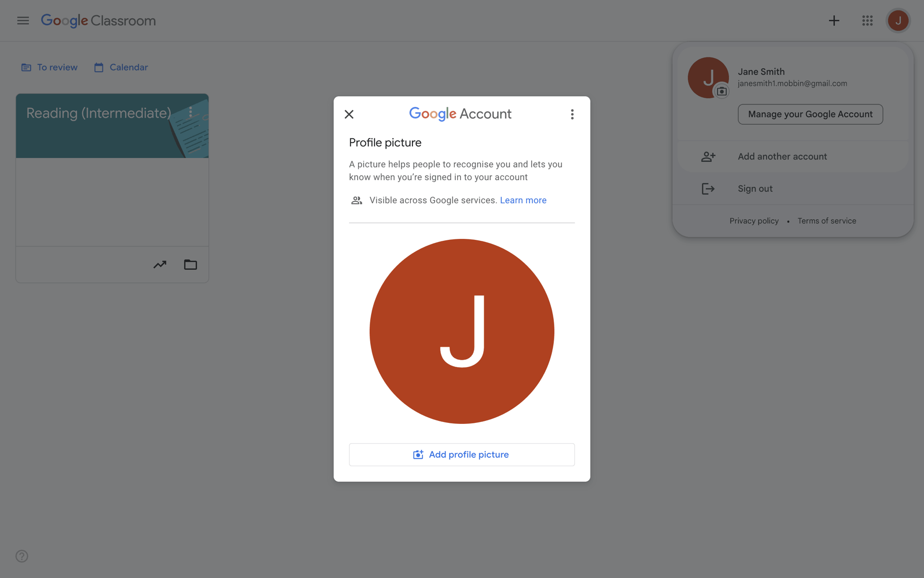Open the To review page

[50, 67]
